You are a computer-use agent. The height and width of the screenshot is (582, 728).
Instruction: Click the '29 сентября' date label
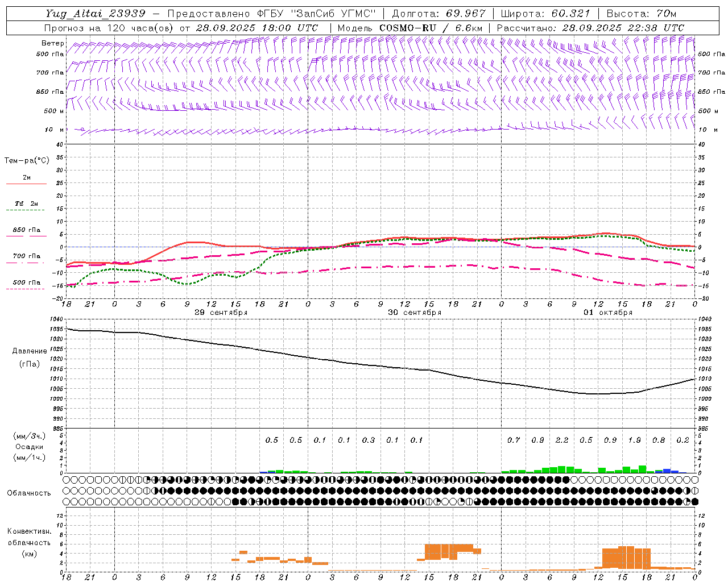tap(221, 313)
